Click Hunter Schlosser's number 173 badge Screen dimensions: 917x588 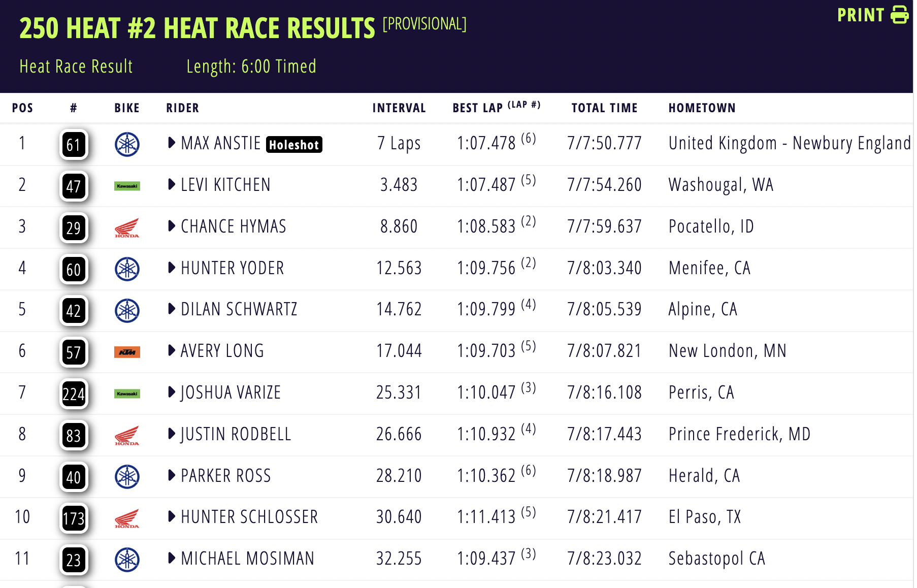(74, 518)
